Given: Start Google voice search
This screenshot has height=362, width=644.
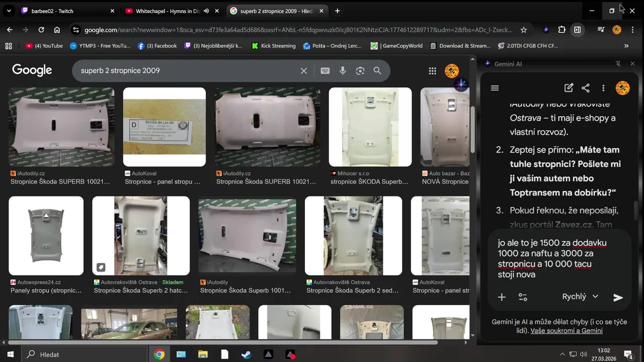Looking at the screenshot, I should [x=343, y=71].
